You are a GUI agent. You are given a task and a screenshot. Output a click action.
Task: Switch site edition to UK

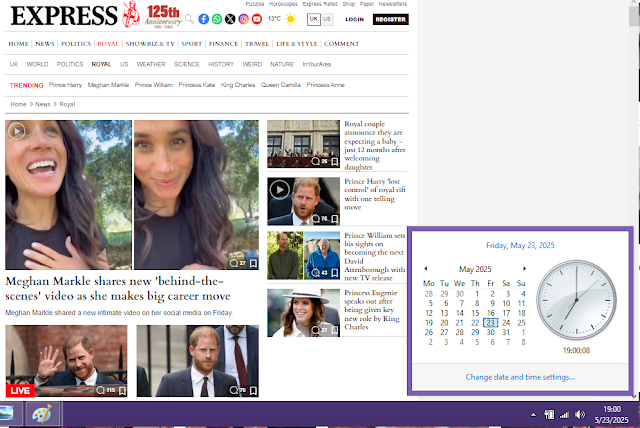tap(313, 19)
